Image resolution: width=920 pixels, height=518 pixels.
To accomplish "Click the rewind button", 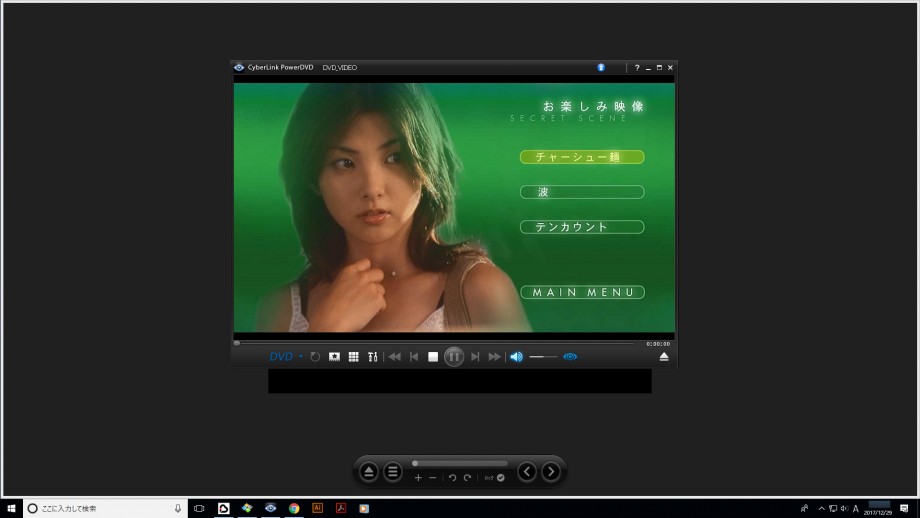I will pos(395,357).
